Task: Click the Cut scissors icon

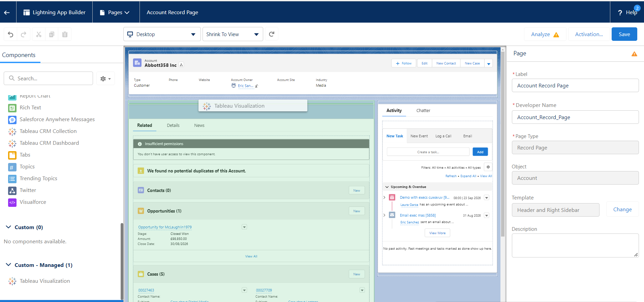Action: (39, 34)
